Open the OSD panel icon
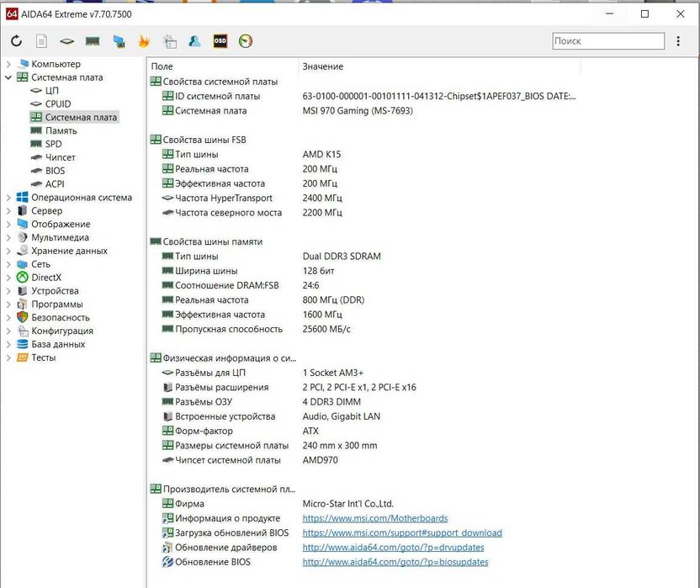 click(x=220, y=41)
